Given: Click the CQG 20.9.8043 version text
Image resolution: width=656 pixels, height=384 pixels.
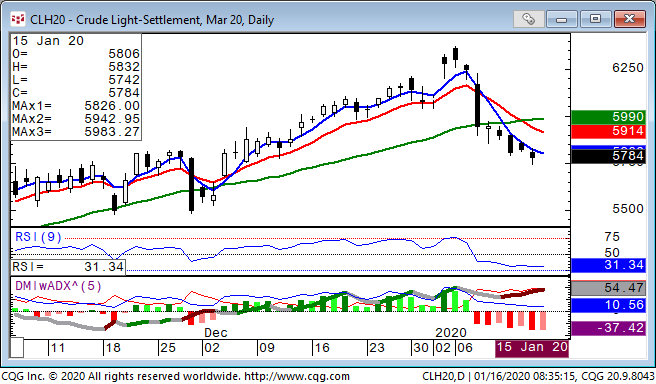Looking at the screenshot, I should (x=618, y=376).
